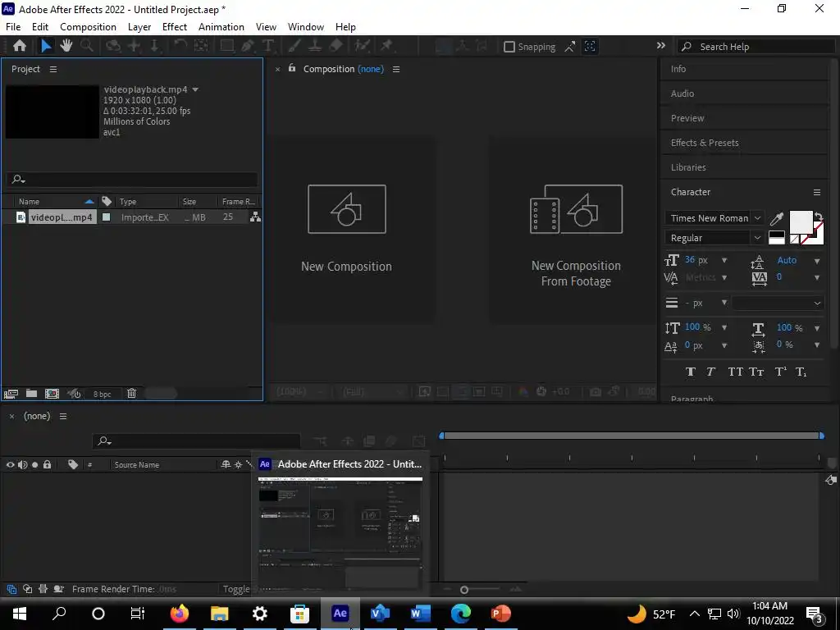Click the 8 bpc color depth button
This screenshot has height=630, width=840.
pyautogui.click(x=103, y=395)
